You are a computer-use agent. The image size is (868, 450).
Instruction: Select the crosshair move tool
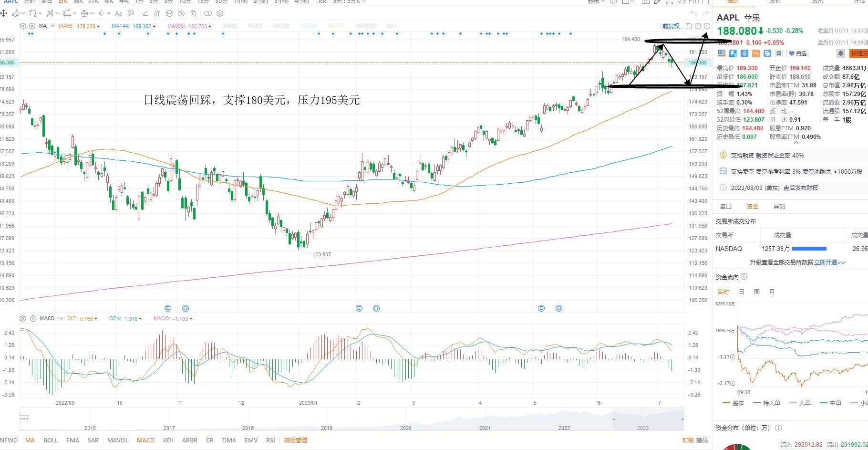[x=4, y=13]
